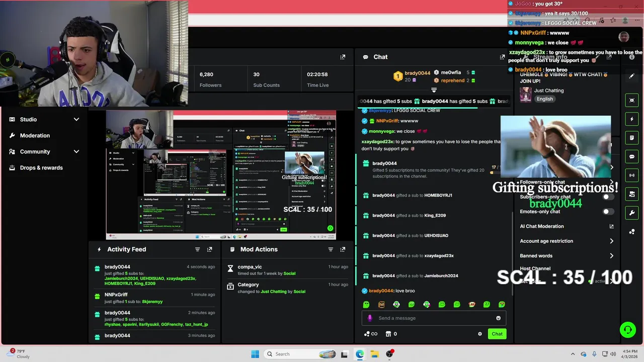The width and height of the screenshot is (644, 362).
Task: Open the Windows Start menu
Action: [x=255, y=354]
